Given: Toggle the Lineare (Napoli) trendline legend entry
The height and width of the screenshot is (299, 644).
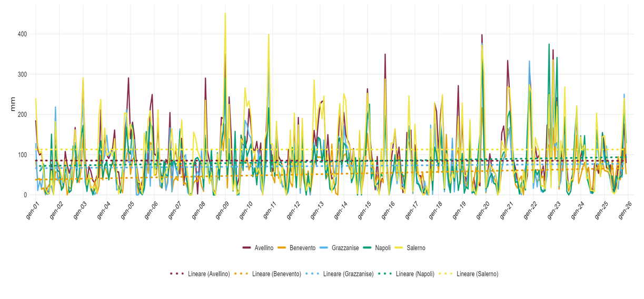Looking at the screenshot, I should (x=407, y=274).
